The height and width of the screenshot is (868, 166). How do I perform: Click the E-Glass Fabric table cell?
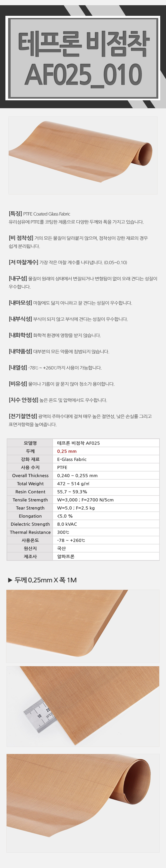click(x=72, y=459)
